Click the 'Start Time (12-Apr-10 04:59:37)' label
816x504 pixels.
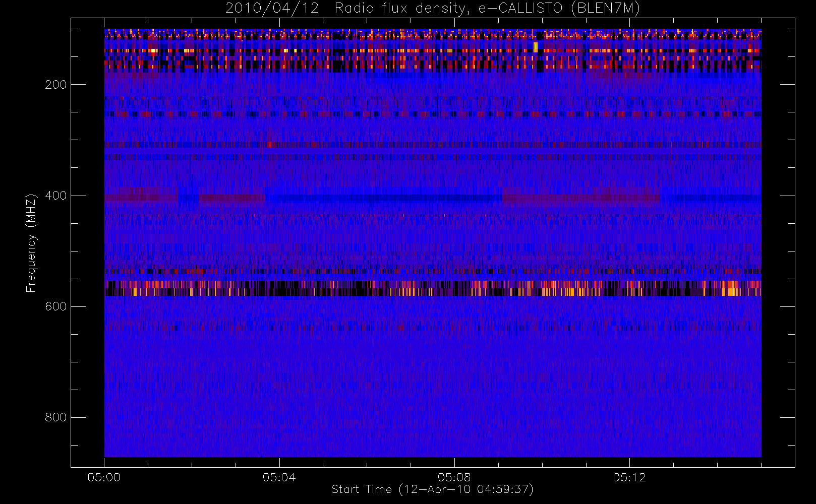432,489
